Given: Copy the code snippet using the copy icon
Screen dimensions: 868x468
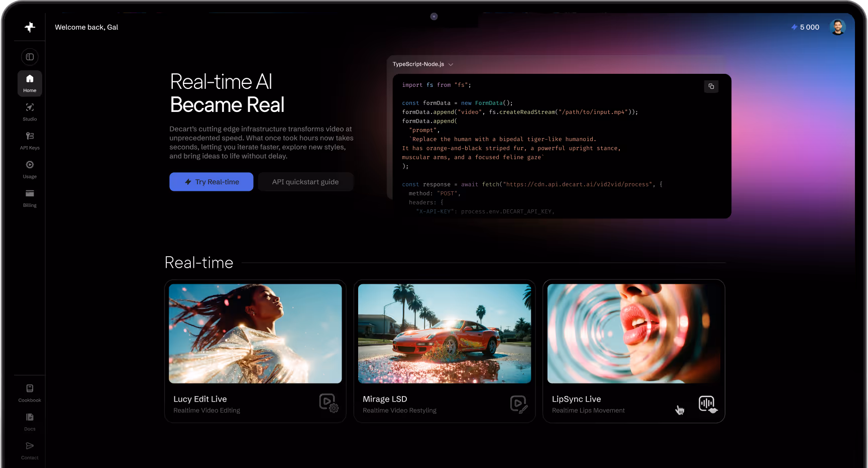Looking at the screenshot, I should coord(711,86).
